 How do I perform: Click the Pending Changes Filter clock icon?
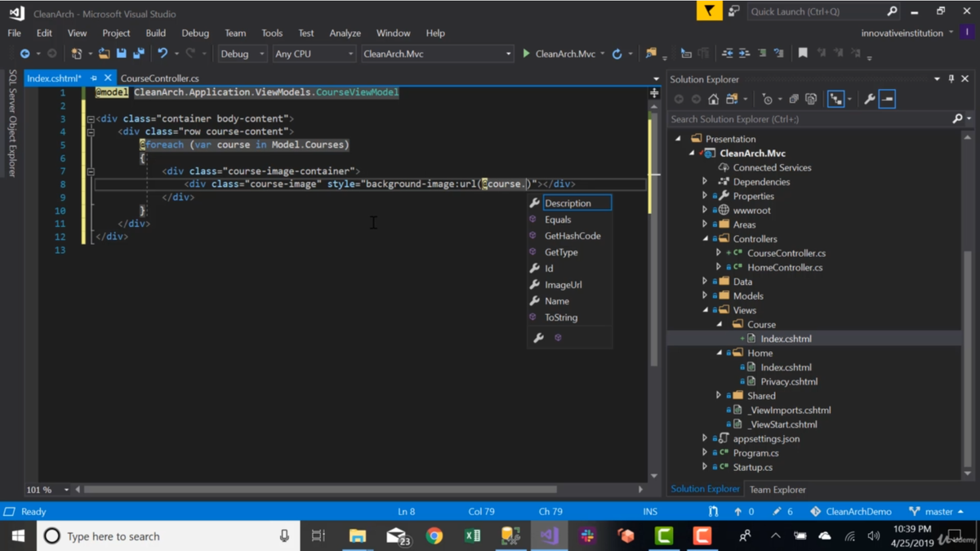(767, 99)
